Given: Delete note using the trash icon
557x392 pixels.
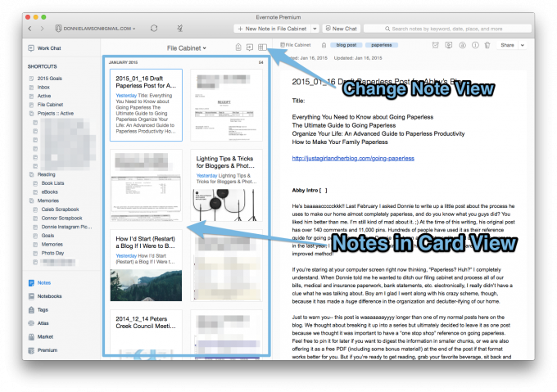Looking at the screenshot, I should tap(487, 45).
